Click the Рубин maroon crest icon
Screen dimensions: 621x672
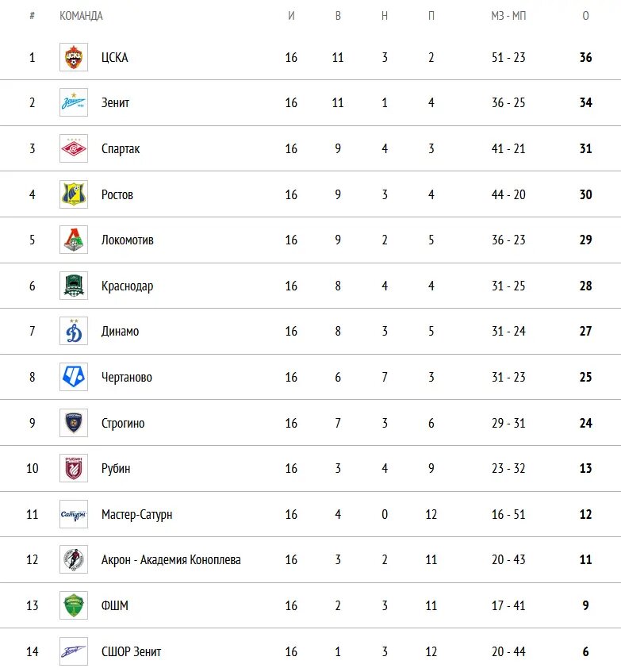click(74, 468)
